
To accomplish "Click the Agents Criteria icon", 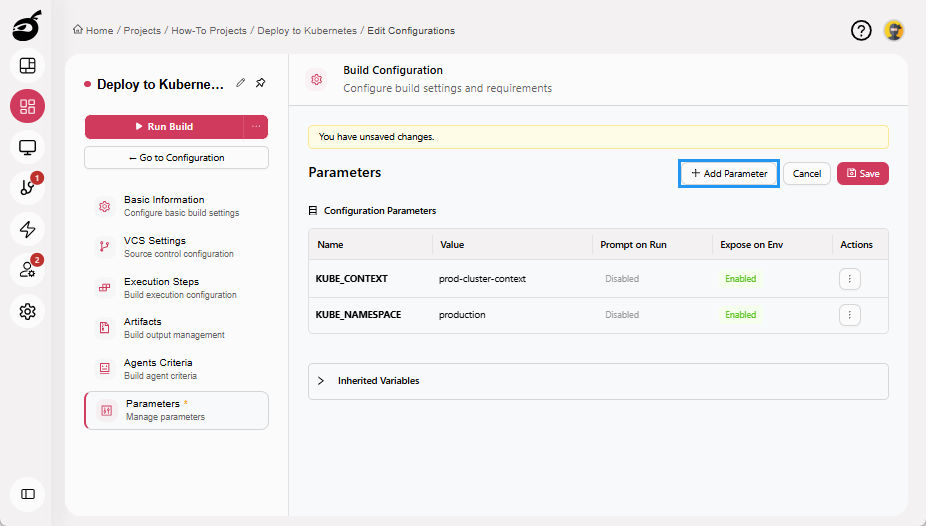I will [x=105, y=368].
